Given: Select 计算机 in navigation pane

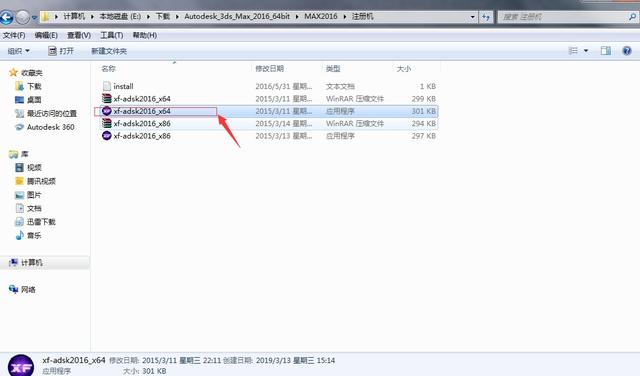Looking at the screenshot, I should (32, 263).
